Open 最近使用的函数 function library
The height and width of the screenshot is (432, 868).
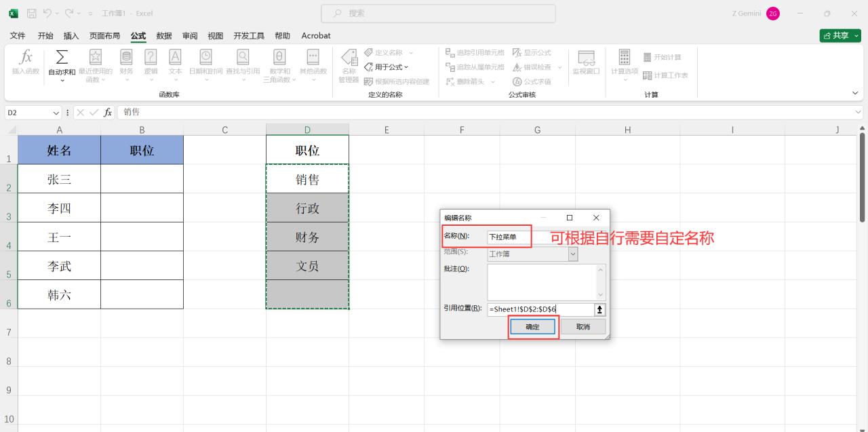[96, 58]
